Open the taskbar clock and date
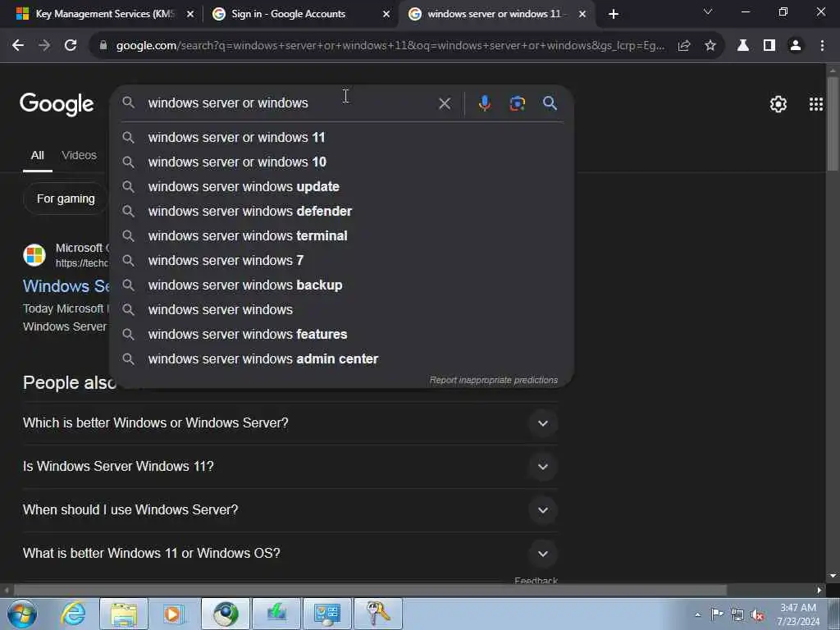Viewport: 840px width, 630px height. click(798, 614)
